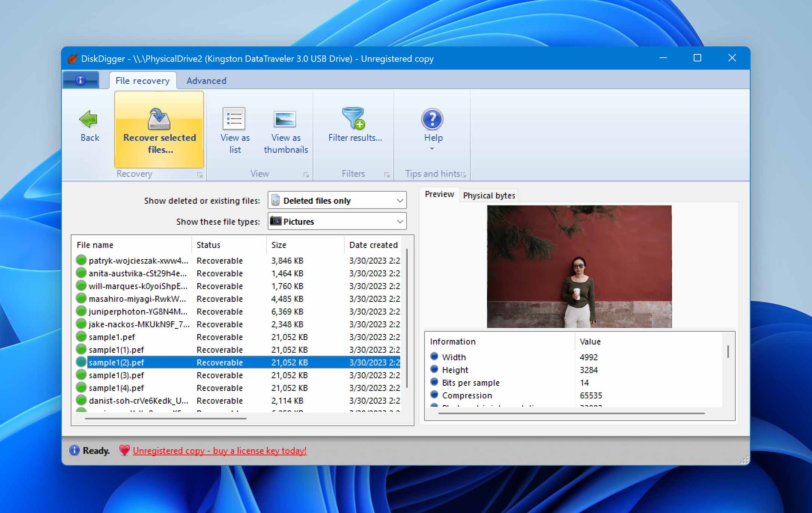Click Unregistered copy buy license link

[219, 451]
